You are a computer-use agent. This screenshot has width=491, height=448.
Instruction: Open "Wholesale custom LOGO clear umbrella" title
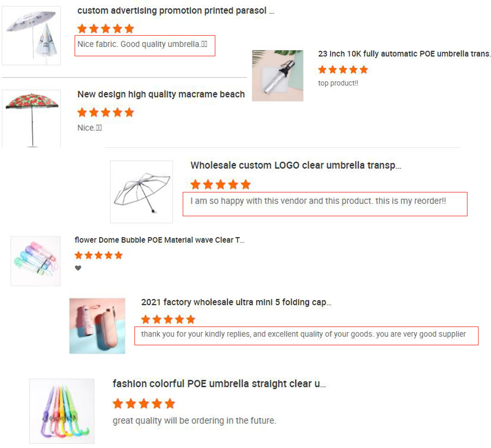pyautogui.click(x=295, y=165)
